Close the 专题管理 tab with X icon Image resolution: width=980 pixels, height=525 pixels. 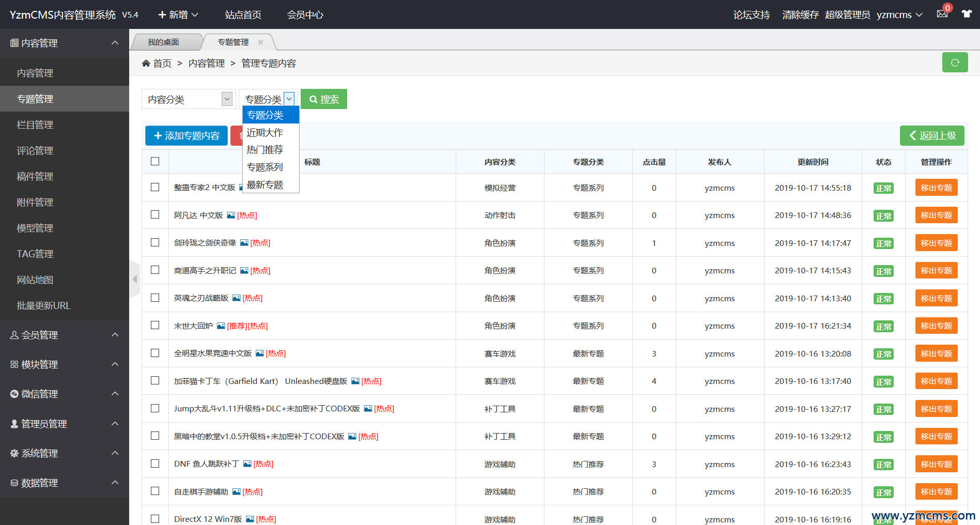(260, 42)
